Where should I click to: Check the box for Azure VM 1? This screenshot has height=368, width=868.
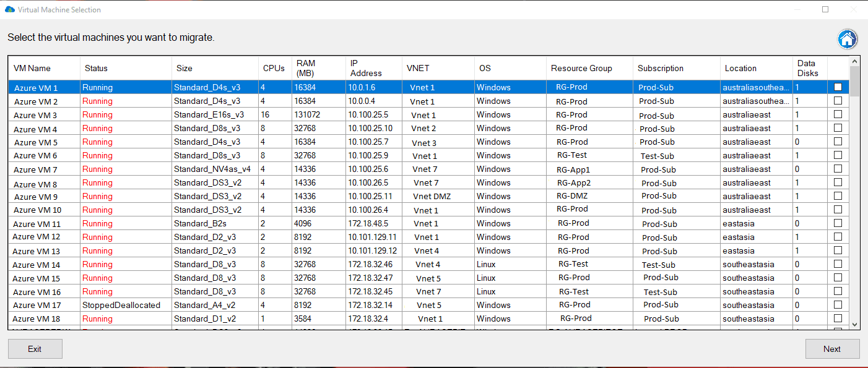point(838,87)
